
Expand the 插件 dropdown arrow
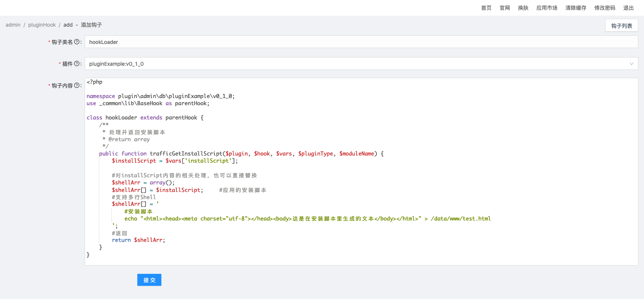(631, 64)
